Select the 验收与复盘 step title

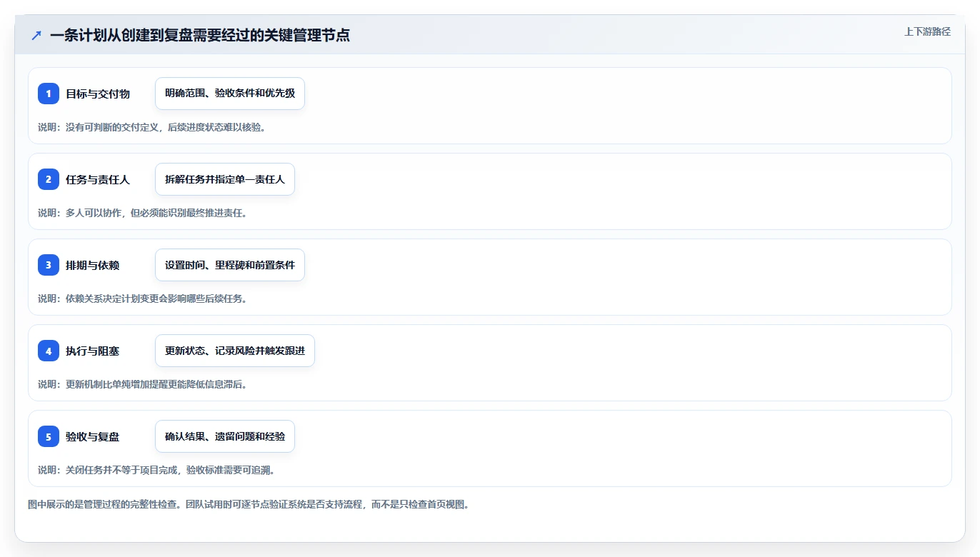coord(93,436)
